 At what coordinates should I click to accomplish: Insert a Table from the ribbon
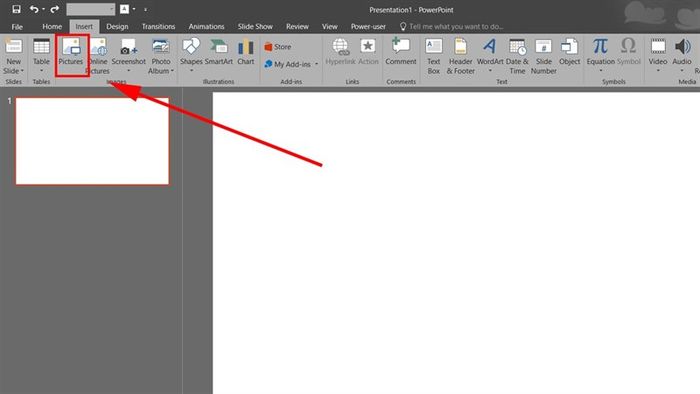42,54
